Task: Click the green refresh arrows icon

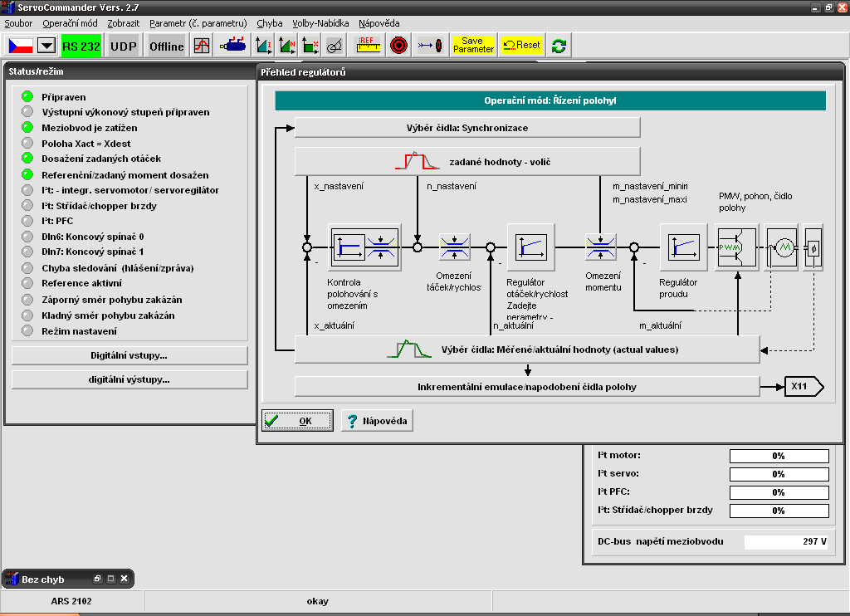Action: [559, 46]
